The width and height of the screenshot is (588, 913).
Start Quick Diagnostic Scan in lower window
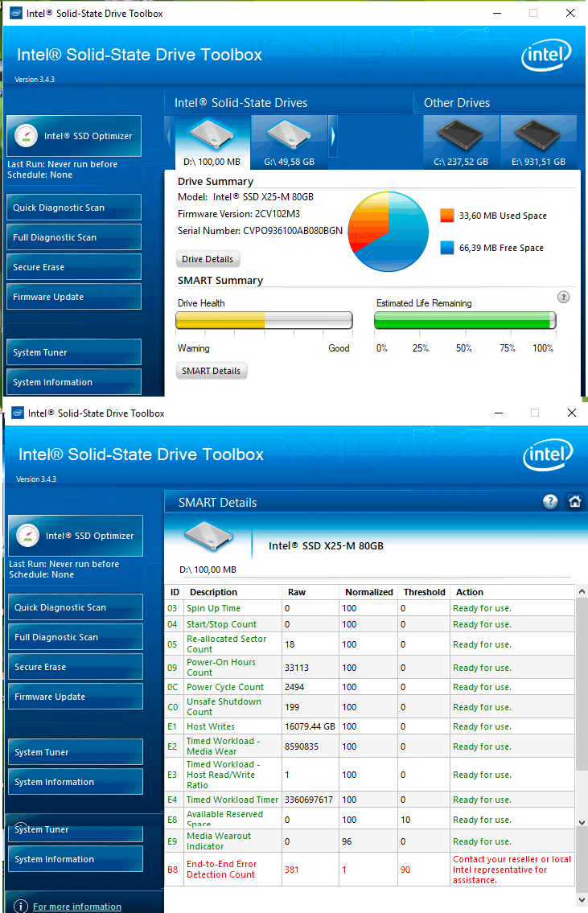coord(76,607)
